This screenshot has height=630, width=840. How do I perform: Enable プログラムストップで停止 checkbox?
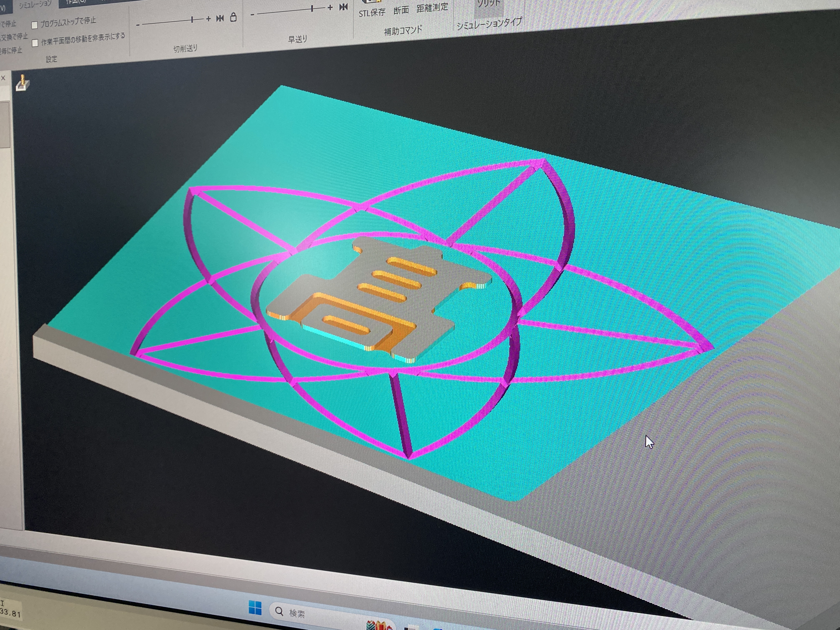click(35, 25)
